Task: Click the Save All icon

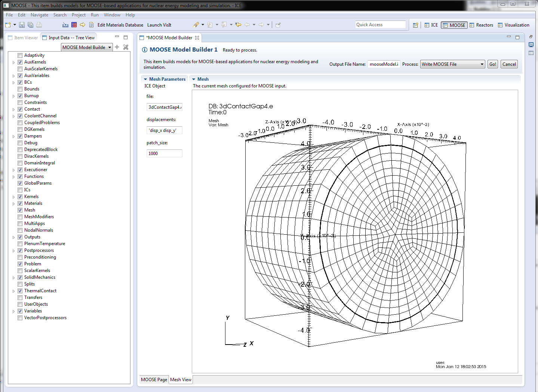Action: point(30,25)
